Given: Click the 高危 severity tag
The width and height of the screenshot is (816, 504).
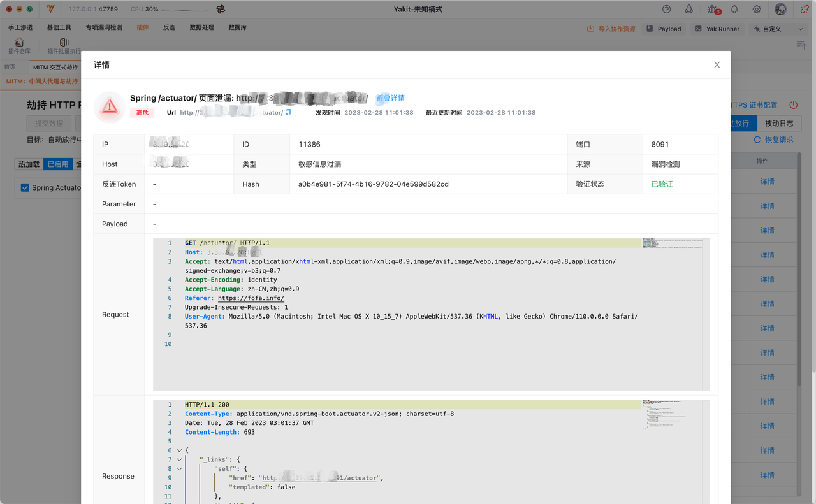Looking at the screenshot, I should (142, 113).
